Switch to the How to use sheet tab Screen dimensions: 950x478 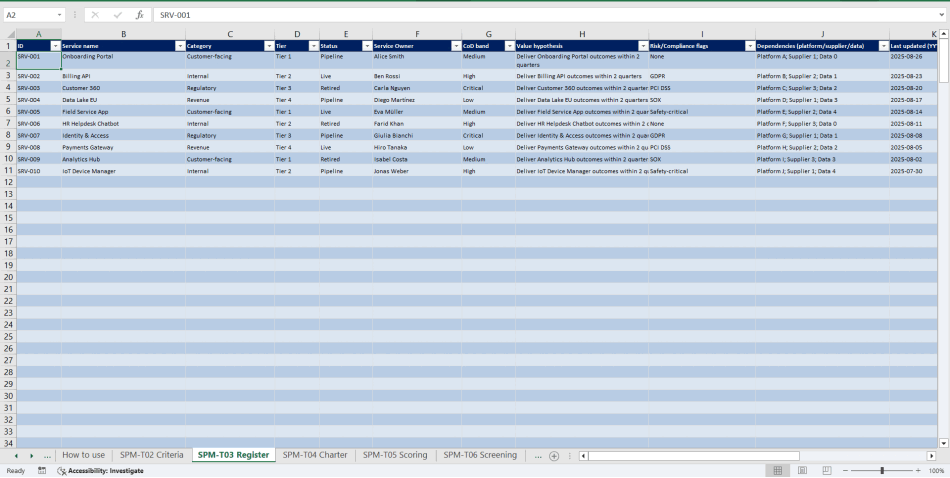[x=84, y=455]
